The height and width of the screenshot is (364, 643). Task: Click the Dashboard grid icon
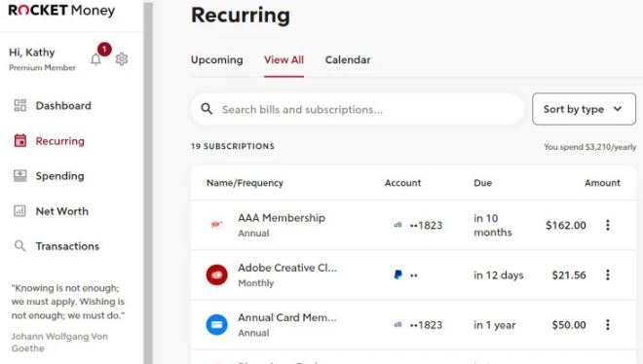click(20, 105)
